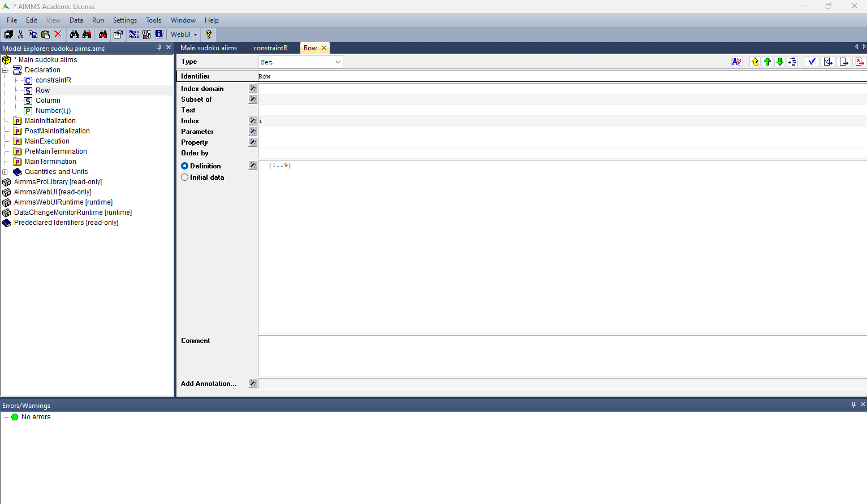Open the WebUI toolbar dropdown
This screenshot has width=867, height=504.
[x=184, y=34]
